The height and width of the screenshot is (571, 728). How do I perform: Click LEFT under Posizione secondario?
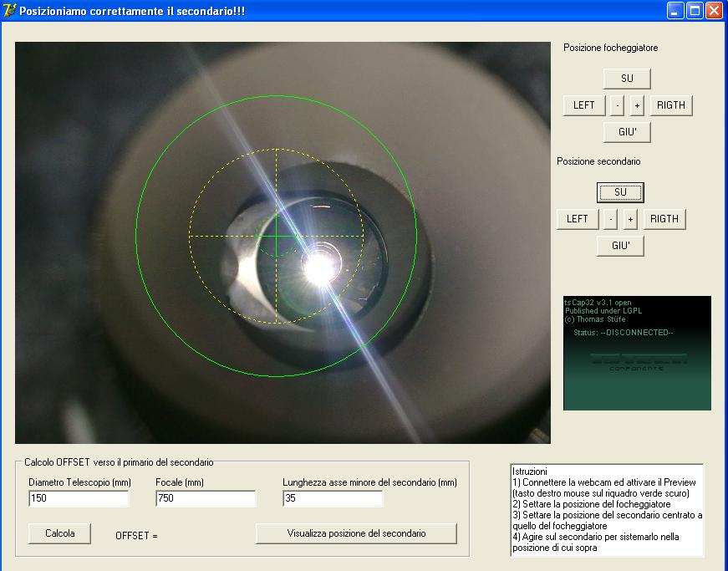coord(578,219)
